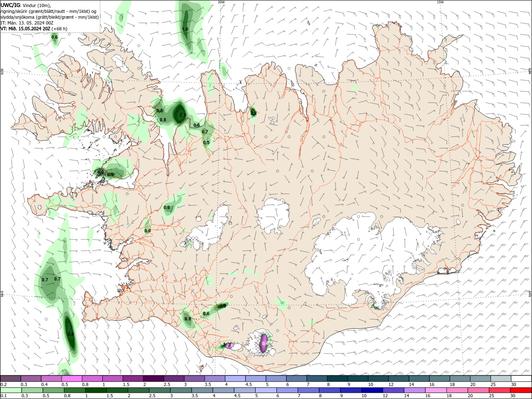This screenshot has height=399, width=532.
Task: Click the '2.1' rain value on the map
Action: click(x=182, y=115)
